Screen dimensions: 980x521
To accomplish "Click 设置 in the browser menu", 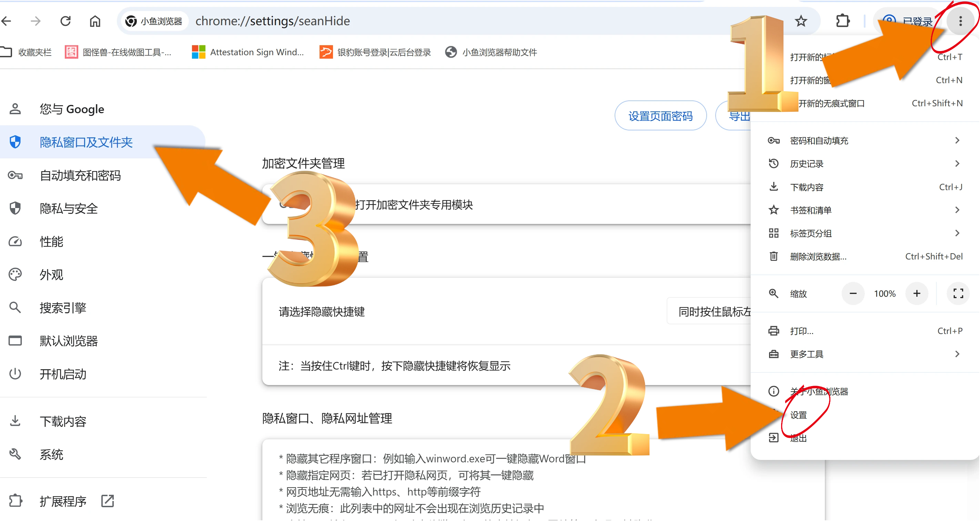I will (x=865, y=415).
